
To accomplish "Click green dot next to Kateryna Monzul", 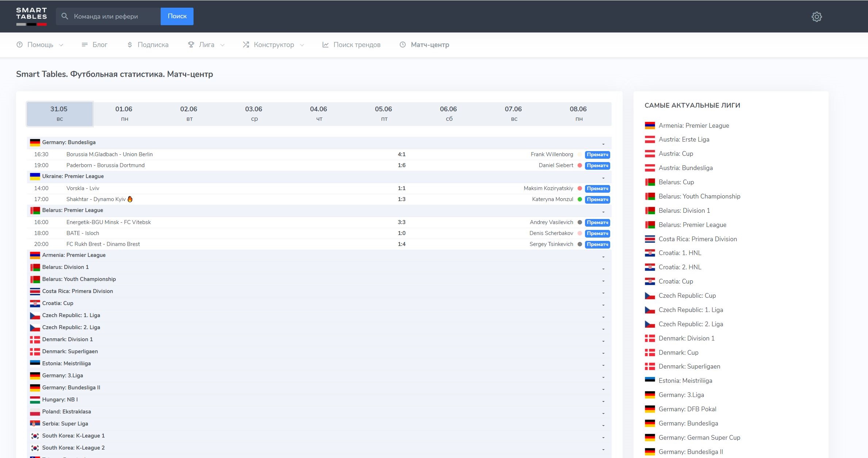I will coord(580,199).
